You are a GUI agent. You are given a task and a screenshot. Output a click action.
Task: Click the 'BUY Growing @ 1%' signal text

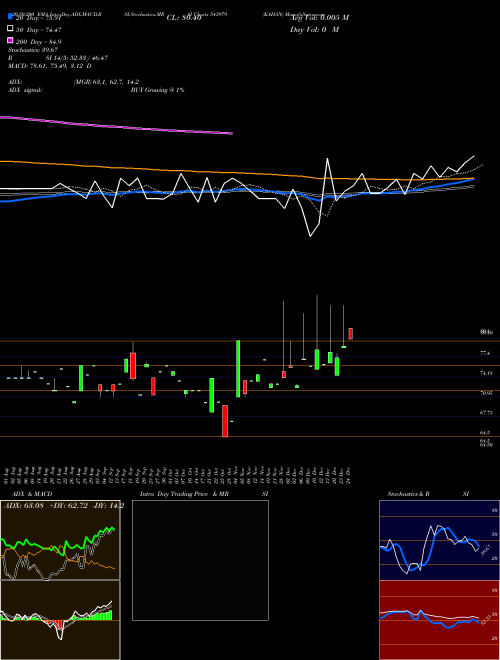pos(157,90)
